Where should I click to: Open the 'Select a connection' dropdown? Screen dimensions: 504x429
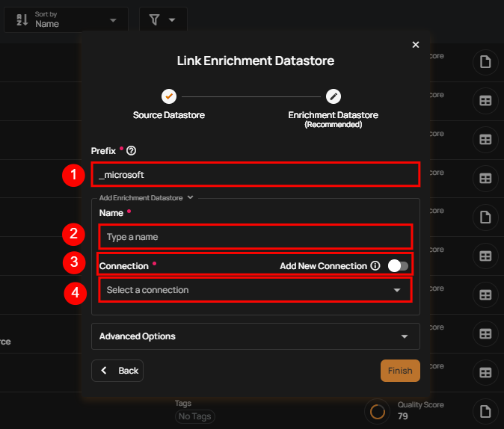[254, 290]
